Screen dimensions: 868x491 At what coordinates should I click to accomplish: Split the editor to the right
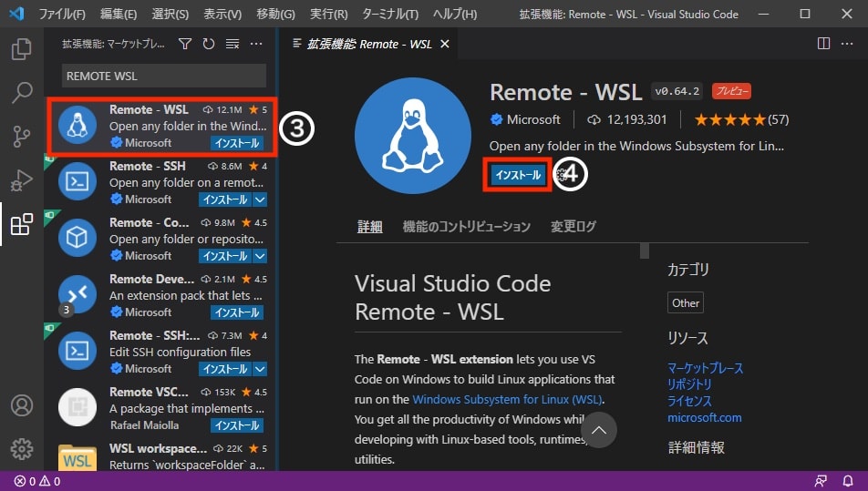[823, 44]
